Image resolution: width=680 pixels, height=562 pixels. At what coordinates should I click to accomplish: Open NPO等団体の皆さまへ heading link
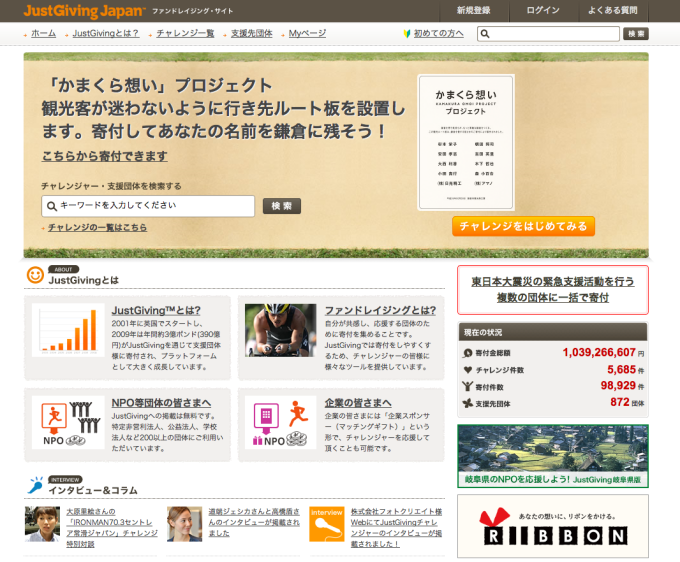pos(161,403)
